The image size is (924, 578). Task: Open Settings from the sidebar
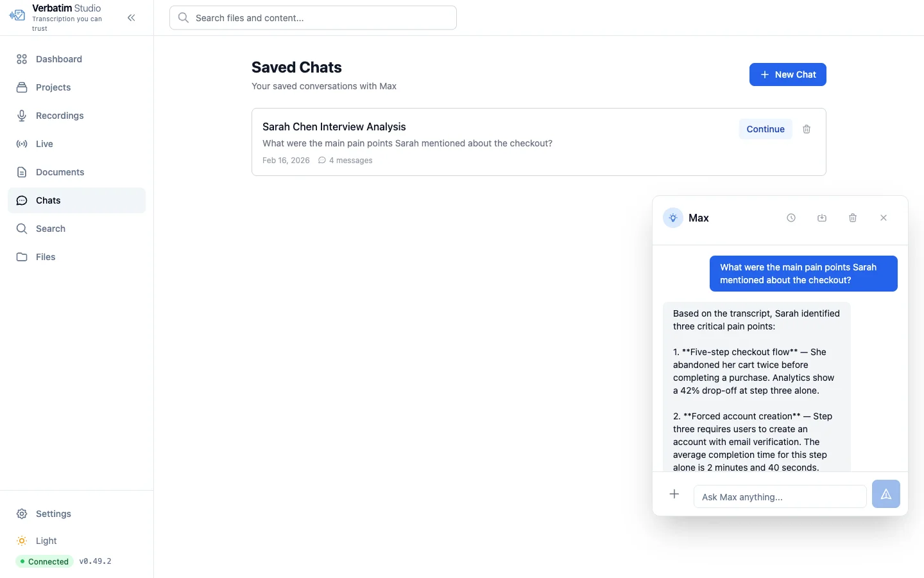click(53, 514)
